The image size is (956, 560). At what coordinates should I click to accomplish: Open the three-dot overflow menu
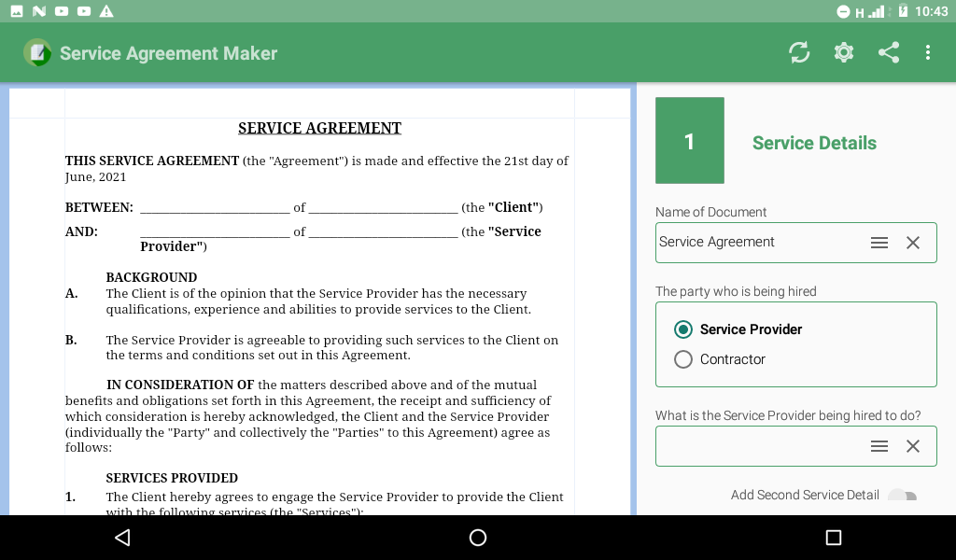click(928, 52)
